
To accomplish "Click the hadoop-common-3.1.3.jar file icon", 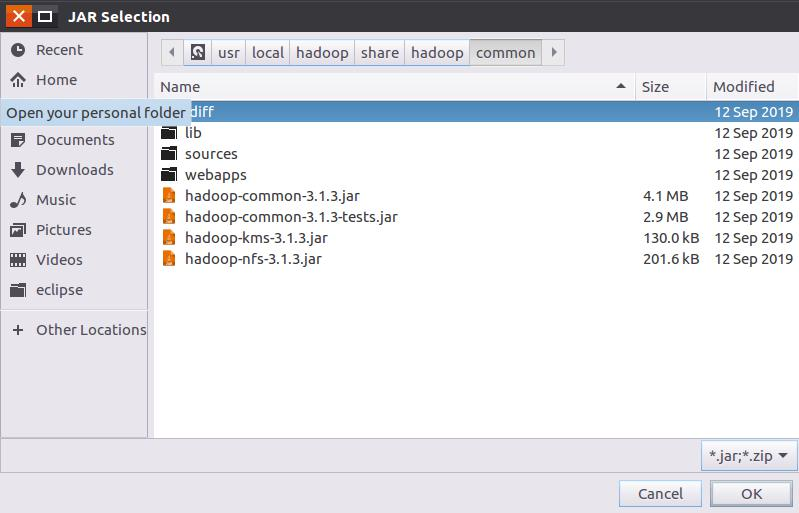I will (169, 196).
